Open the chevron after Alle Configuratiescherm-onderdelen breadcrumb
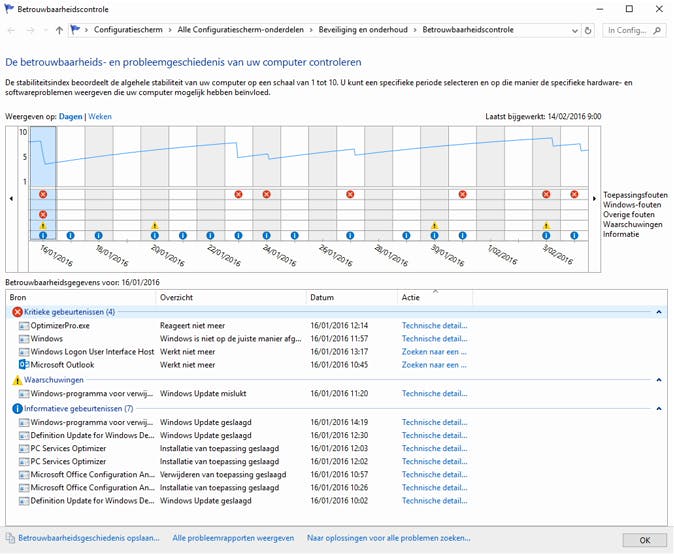The height and width of the screenshot is (554, 674). [311, 30]
